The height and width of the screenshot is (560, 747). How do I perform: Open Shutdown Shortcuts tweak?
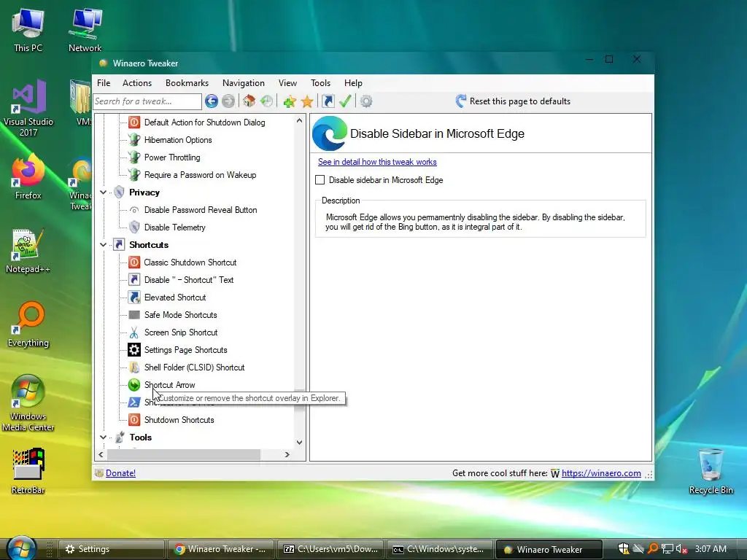[x=179, y=420]
